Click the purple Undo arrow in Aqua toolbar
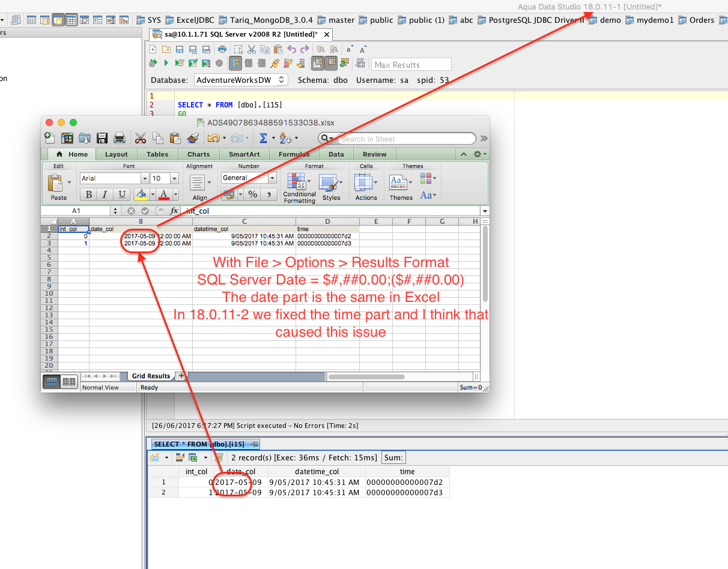The width and height of the screenshot is (728, 569). (292, 49)
